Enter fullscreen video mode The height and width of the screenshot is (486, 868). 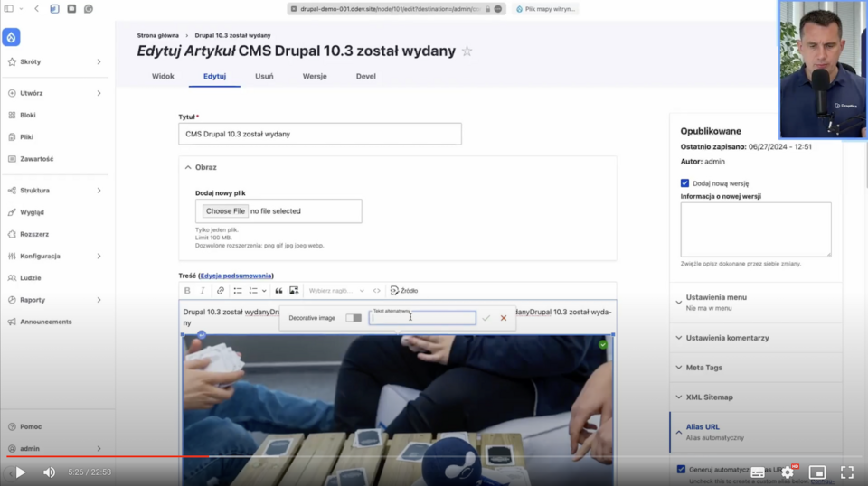click(847, 472)
